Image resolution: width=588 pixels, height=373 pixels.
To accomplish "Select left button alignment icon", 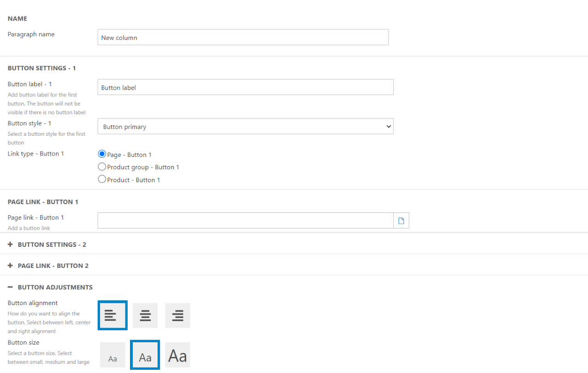I will click(x=112, y=315).
